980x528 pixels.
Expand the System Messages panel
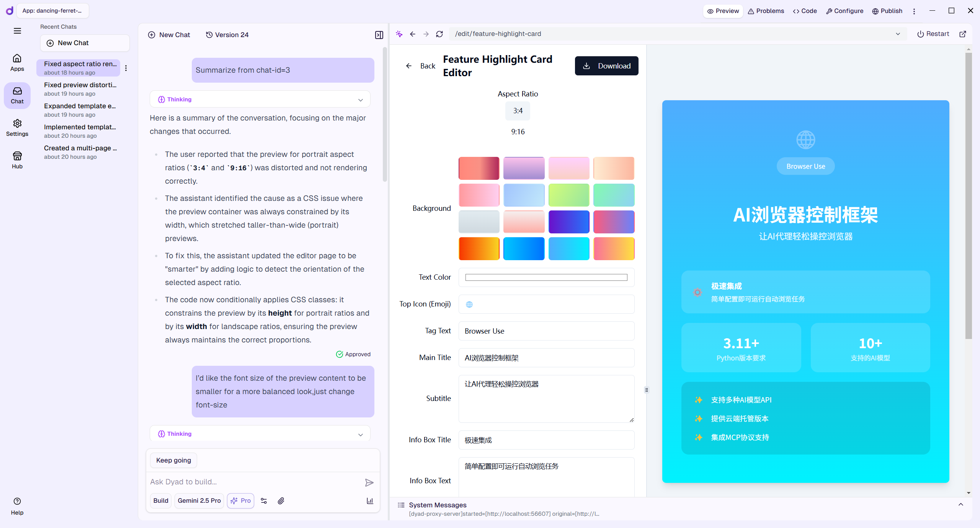[x=960, y=505]
